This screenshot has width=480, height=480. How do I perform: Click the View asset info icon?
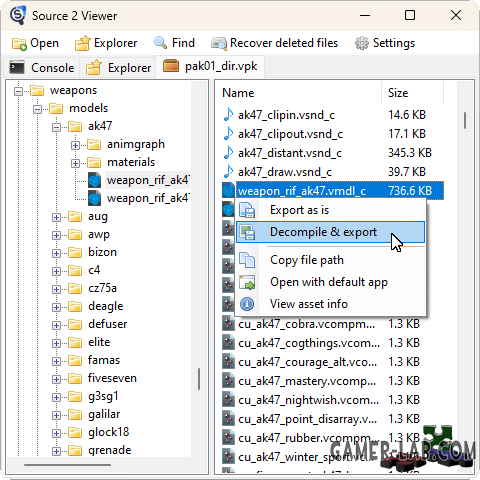point(247,304)
